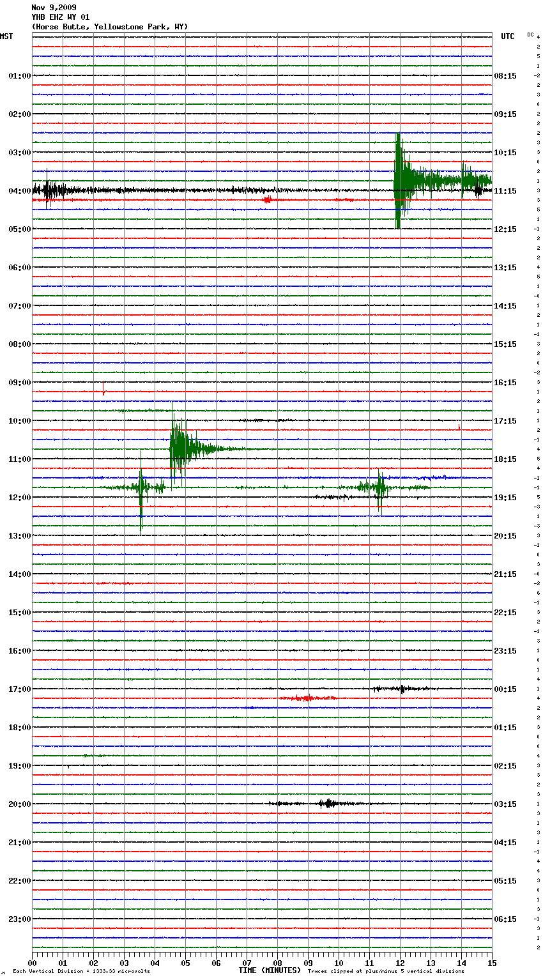Click the 03:15 UTC row label
The image size is (543, 980).
(505, 804)
